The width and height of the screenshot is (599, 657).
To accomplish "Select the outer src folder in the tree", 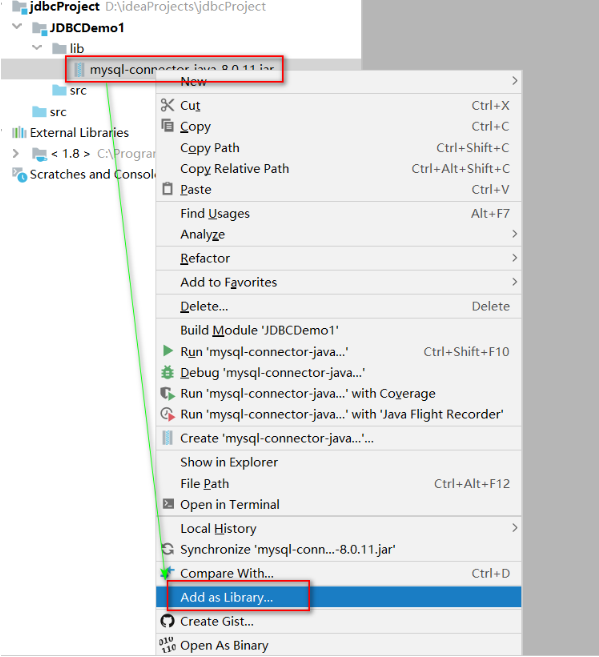I will (x=58, y=112).
